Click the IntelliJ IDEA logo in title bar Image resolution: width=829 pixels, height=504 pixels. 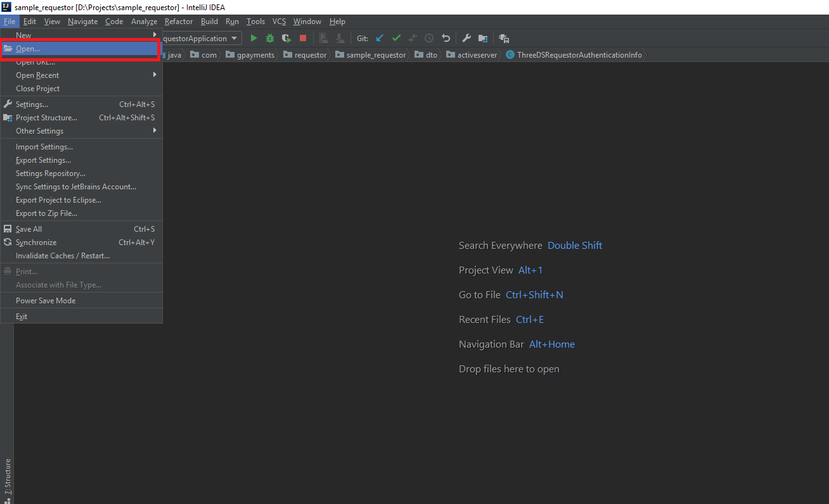pos(6,7)
